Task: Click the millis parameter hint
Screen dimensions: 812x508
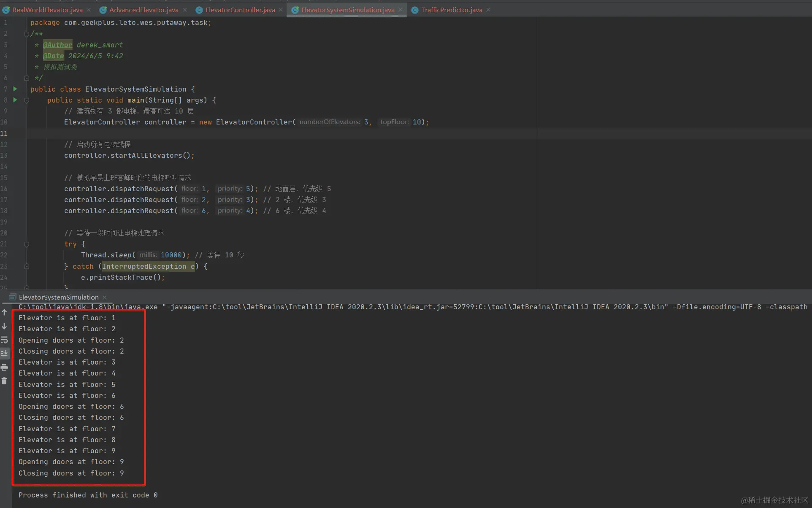Action: [x=148, y=255]
